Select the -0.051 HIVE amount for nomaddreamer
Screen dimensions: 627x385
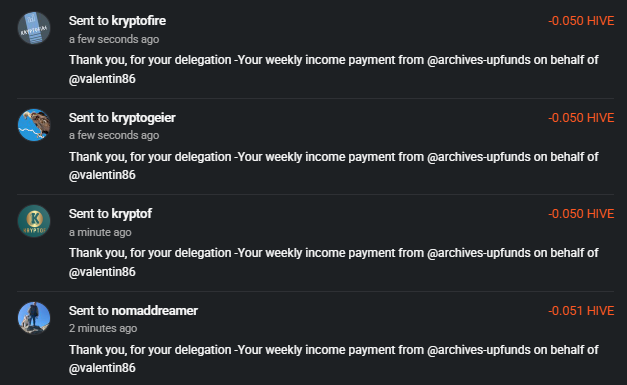[x=581, y=311]
